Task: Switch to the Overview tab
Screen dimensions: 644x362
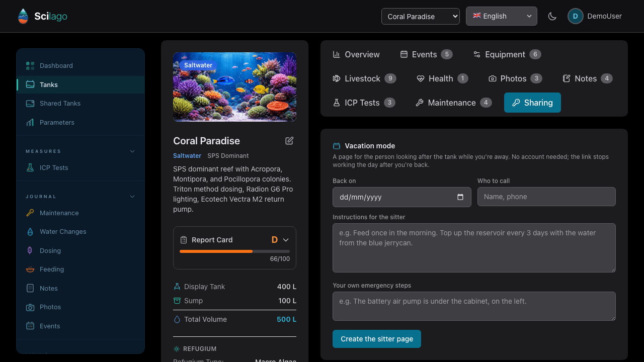Action: tap(356, 54)
